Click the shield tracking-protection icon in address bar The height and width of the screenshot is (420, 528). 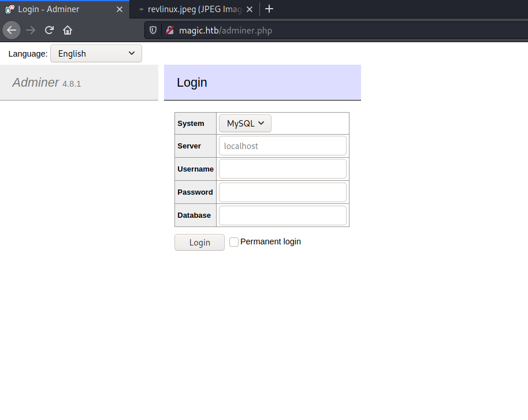[x=152, y=30]
